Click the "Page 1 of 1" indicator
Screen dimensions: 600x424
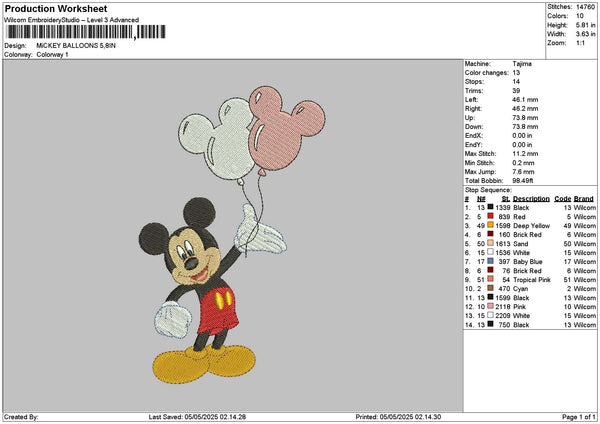[579, 417]
